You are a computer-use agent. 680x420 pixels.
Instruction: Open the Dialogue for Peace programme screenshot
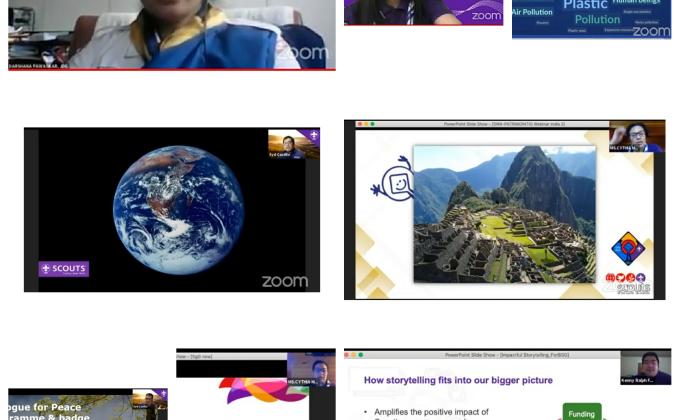click(x=88, y=404)
